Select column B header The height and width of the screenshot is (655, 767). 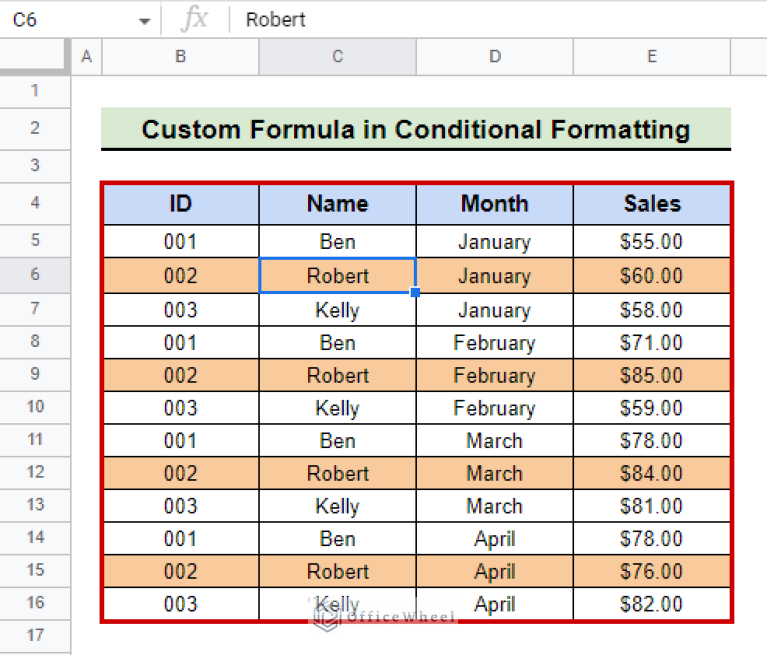coord(180,57)
